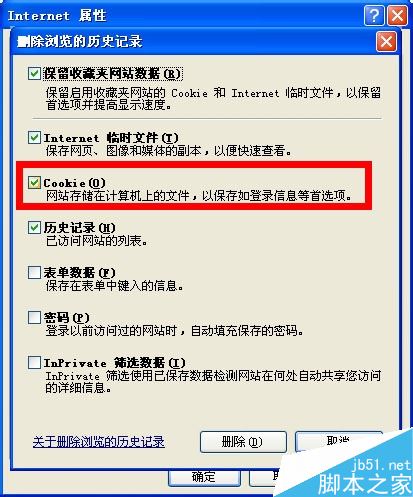The image size is (413, 497).
Task: Toggle the Cookie checkbox
Action: (34, 183)
